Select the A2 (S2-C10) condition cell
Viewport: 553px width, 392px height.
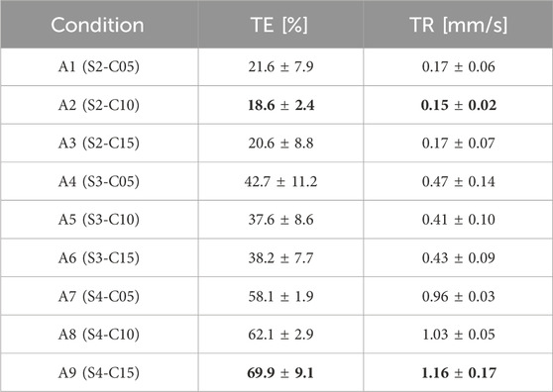coord(99,105)
